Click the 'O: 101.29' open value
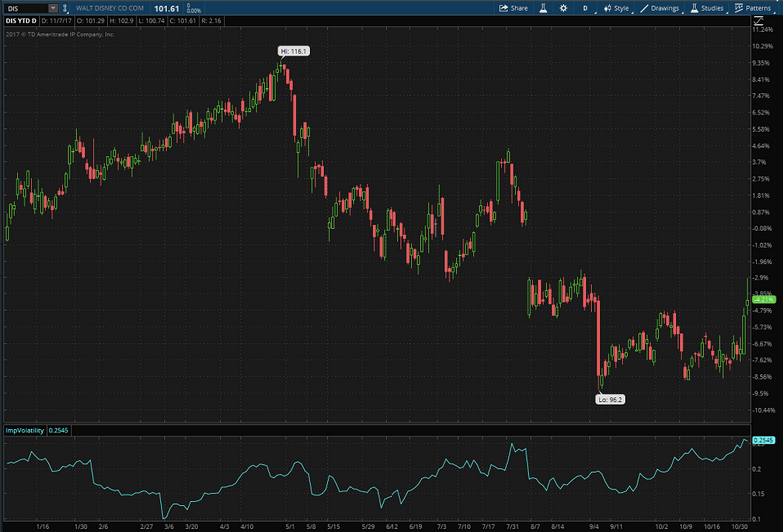The width and height of the screenshot is (783, 532). tap(90, 21)
